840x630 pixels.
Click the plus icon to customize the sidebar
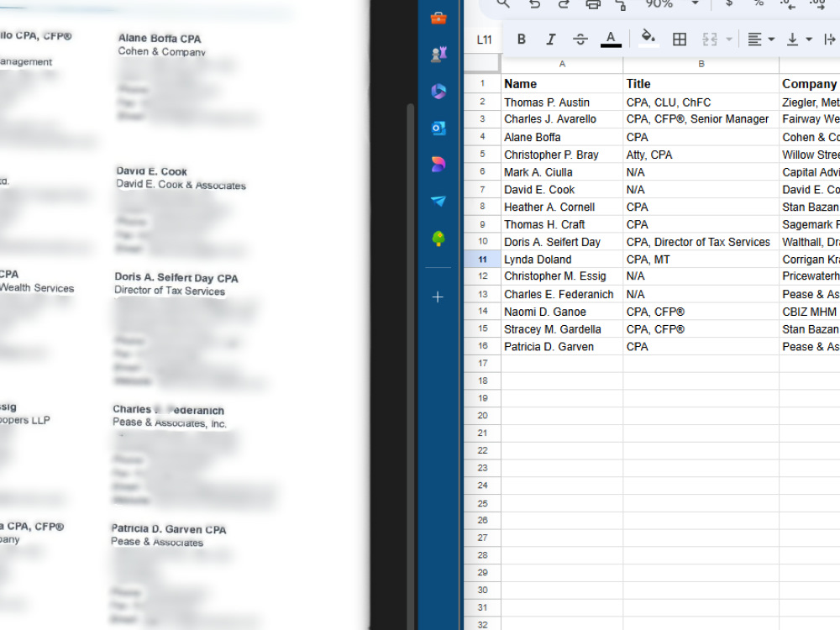[x=438, y=297]
